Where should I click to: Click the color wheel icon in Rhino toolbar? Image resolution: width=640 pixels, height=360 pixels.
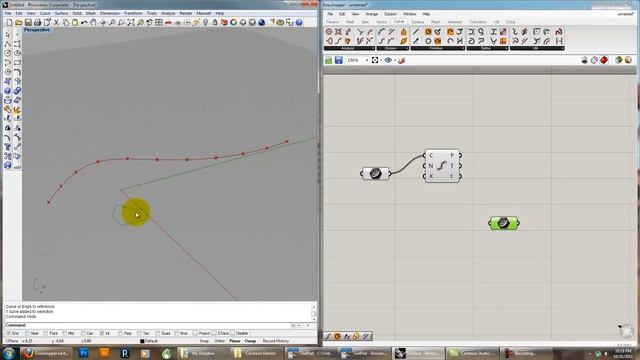(233, 22)
